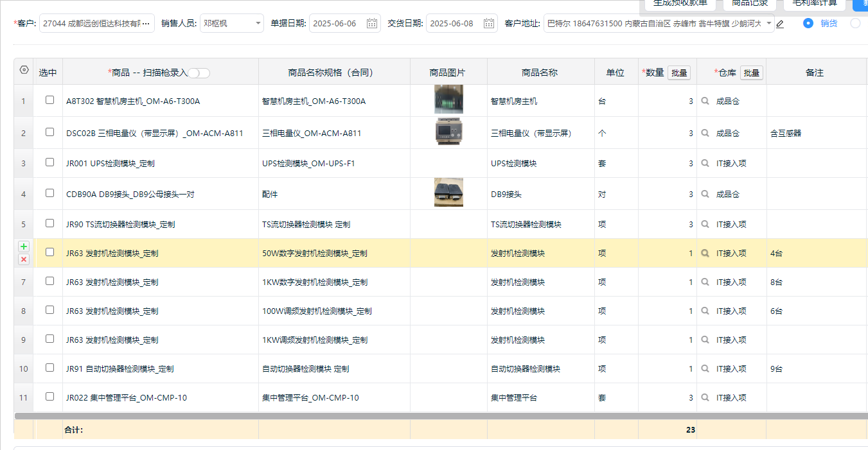This screenshot has height=450, width=868.
Task: Check the box for row 1 A8T302 智慧机房主机
Action: click(x=49, y=100)
